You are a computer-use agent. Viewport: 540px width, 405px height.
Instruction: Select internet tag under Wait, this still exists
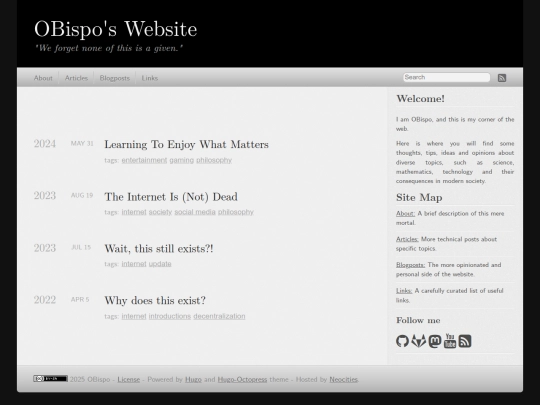tap(134, 264)
